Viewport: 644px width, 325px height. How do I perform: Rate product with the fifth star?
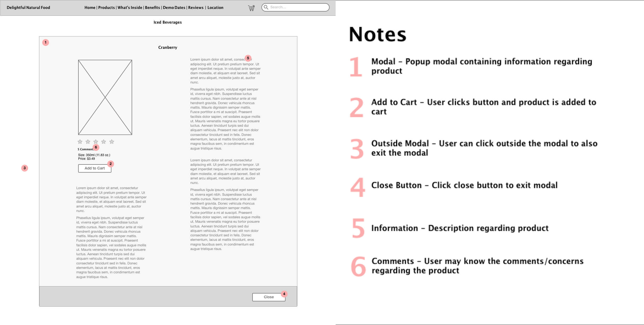(x=112, y=142)
